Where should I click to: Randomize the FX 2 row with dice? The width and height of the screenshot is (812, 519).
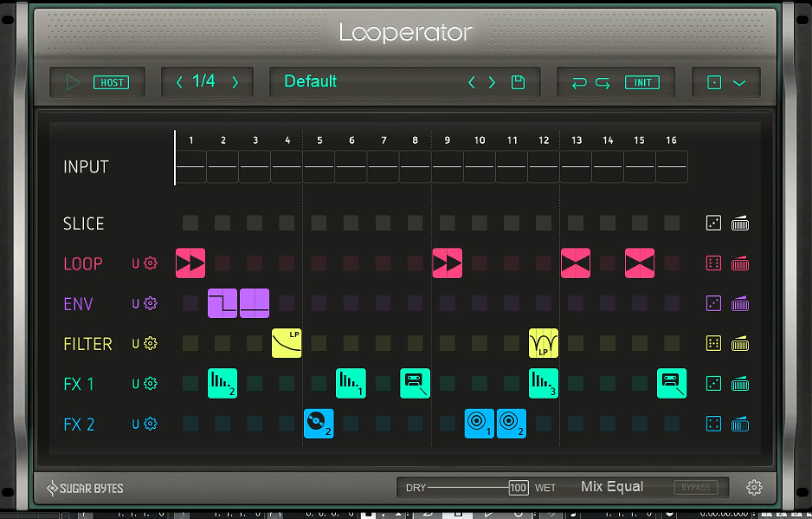click(x=713, y=424)
